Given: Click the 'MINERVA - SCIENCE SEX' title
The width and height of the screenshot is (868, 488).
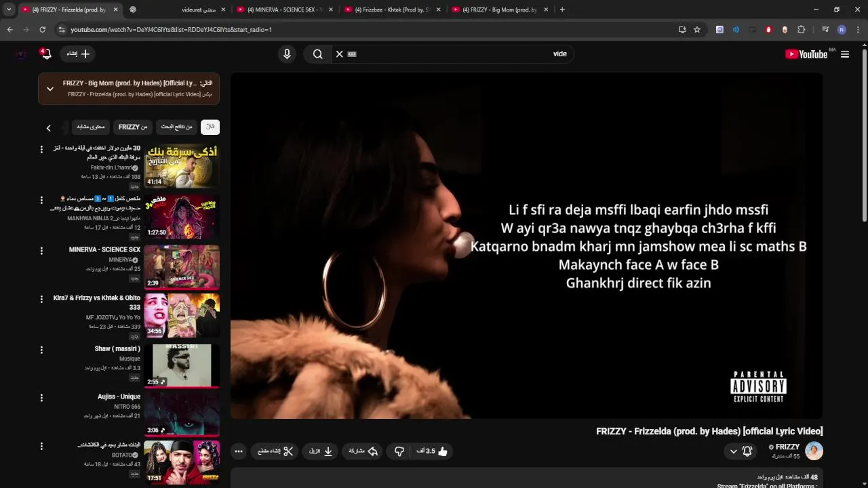Looking at the screenshot, I should click(x=104, y=249).
